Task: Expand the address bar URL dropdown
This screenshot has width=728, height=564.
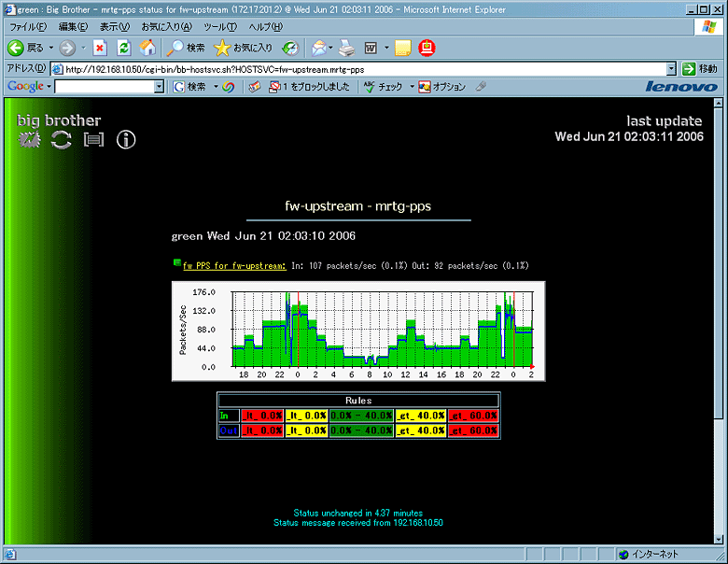Action: [671, 68]
